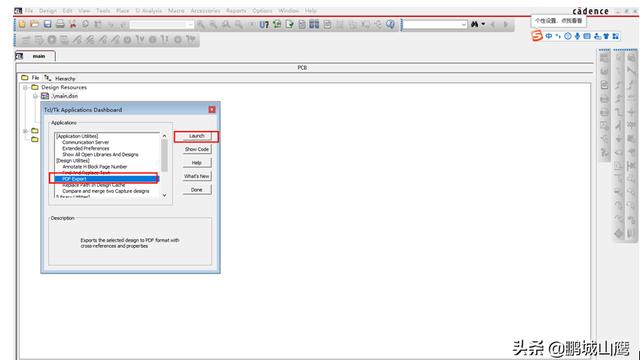The height and width of the screenshot is (360, 640).
Task: Select Replace Path in Design Cache entry
Action: click(94, 185)
